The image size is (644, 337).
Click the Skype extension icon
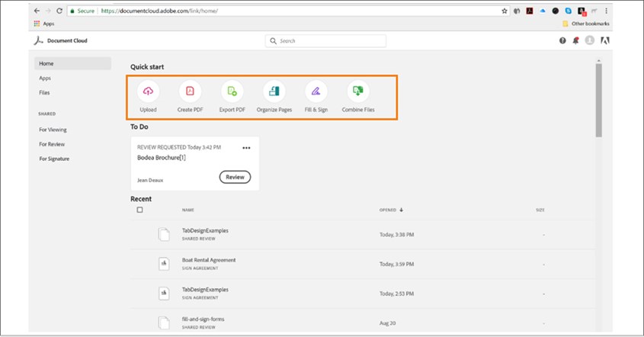point(568,11)
